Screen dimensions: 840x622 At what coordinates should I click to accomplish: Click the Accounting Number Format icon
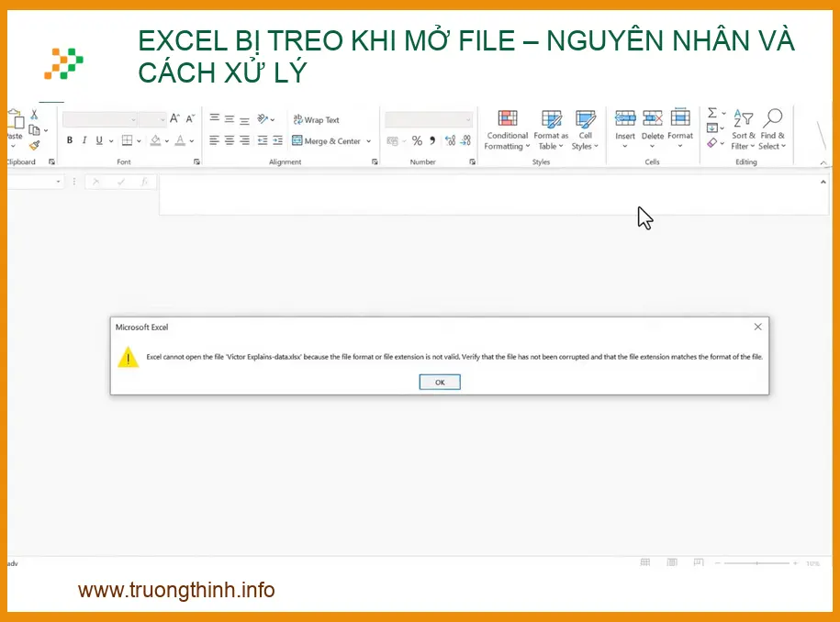(393, 140)
